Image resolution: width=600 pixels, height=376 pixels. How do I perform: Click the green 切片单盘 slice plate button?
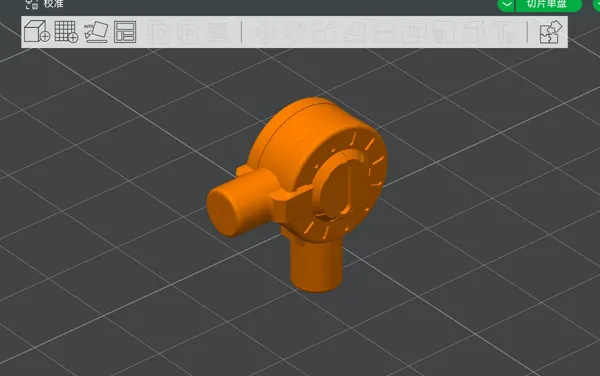548,4
